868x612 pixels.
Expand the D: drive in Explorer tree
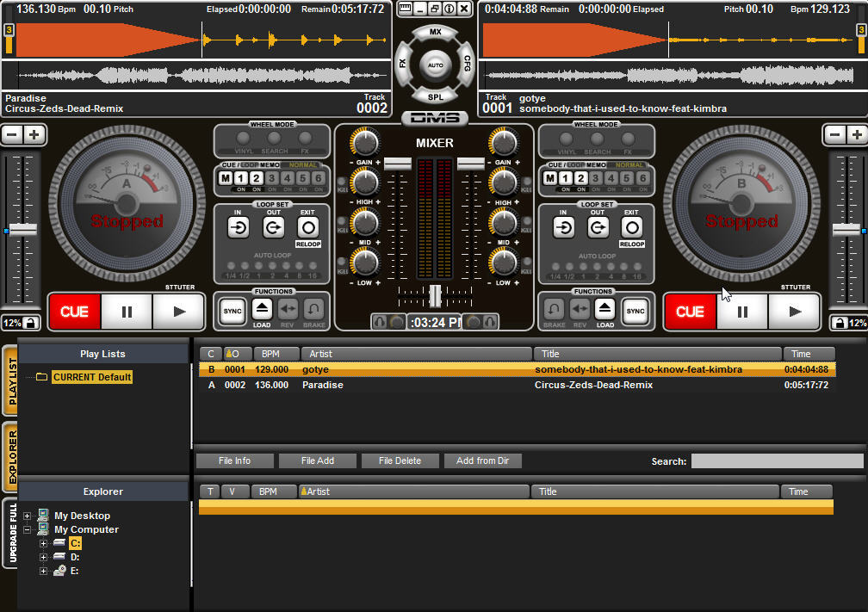click(43, 557)
